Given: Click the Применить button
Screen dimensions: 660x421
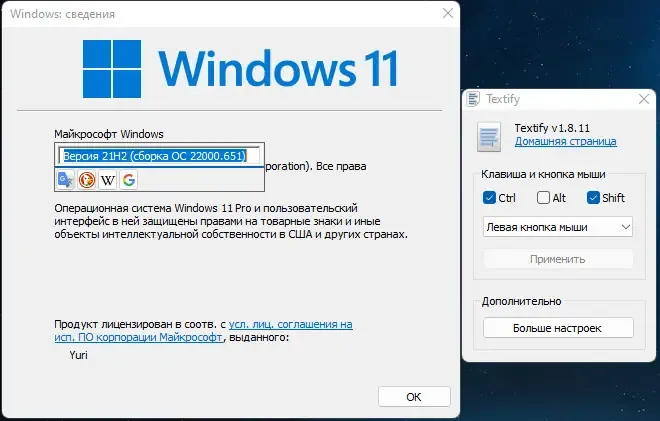Looking at the screenshot, I should [558, 259].
